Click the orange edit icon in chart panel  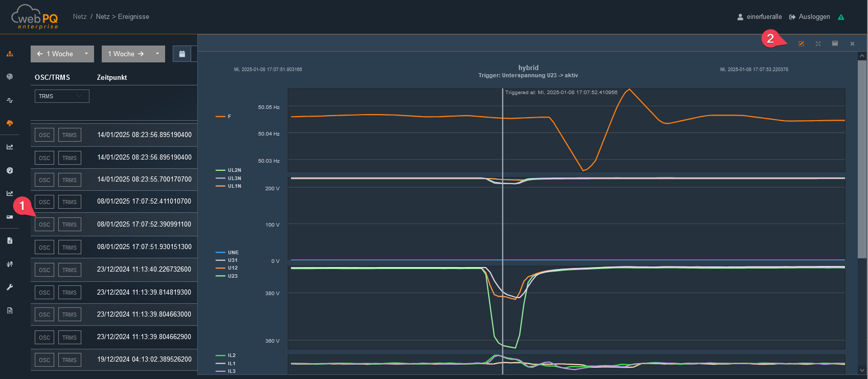tap(801, 44)
